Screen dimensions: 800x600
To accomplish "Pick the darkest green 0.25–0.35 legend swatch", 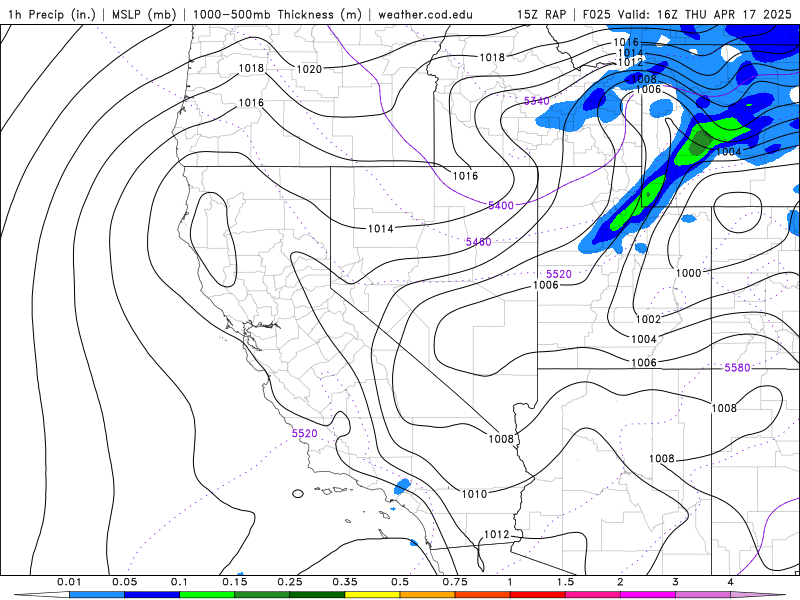I will [x=317, y=595].
